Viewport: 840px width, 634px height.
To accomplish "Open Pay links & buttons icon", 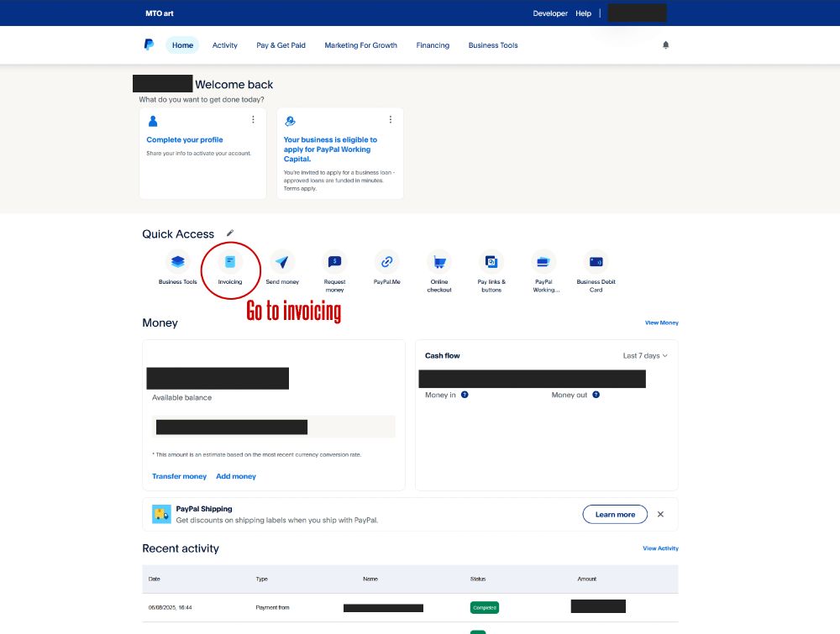I will [491, 262].
